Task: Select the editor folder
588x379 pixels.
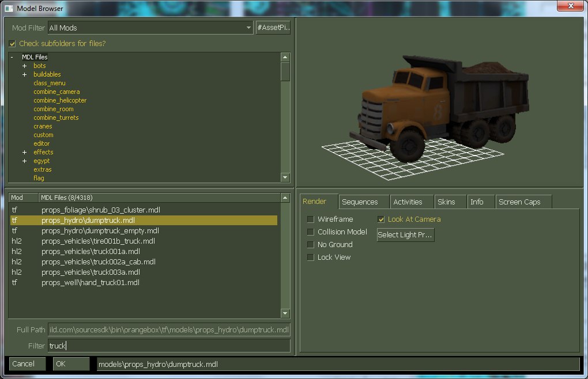Action: tap(42, 143)
